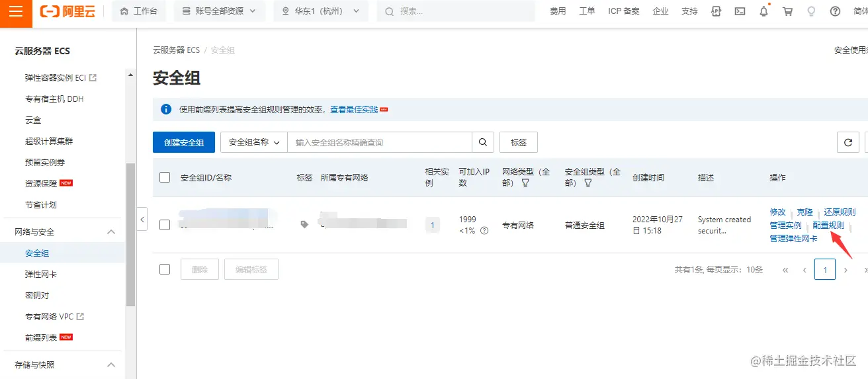Collapse the 网络与安全 section
The width and height of the screenshot is (868, 379).
click(x=111, y=232)
